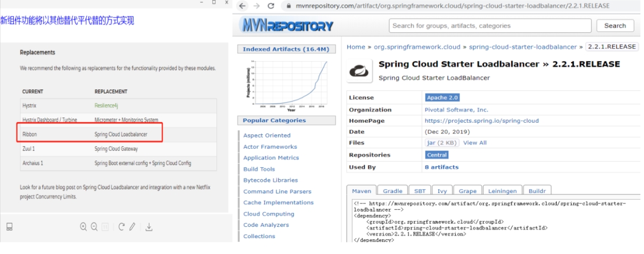
Task: Switch to the Gradle tab
Action: (393, 191)
